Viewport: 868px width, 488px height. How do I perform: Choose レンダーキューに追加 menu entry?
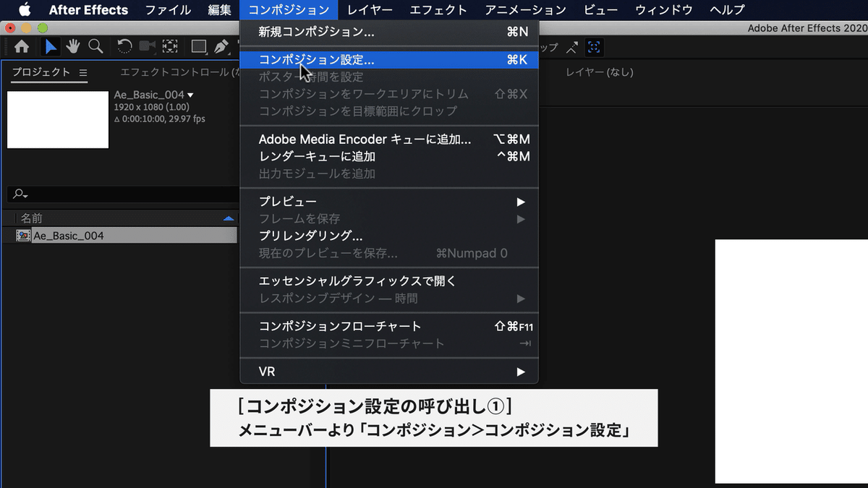389,156
